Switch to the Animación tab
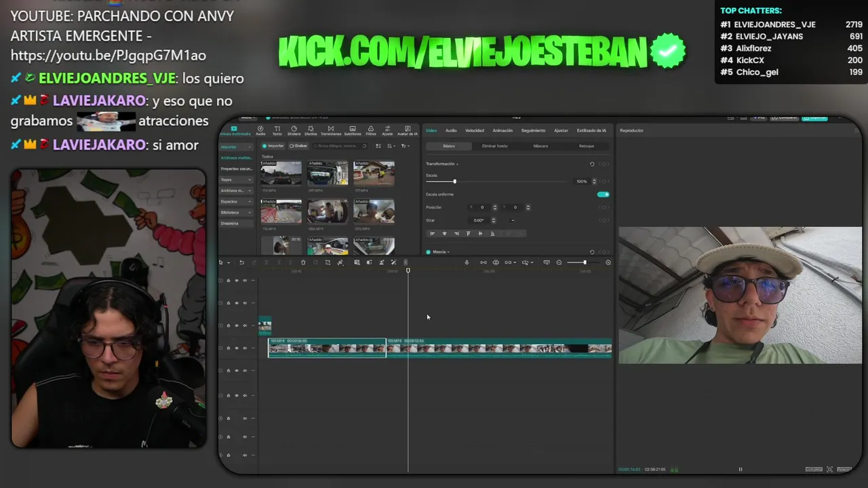 [502, 130]
